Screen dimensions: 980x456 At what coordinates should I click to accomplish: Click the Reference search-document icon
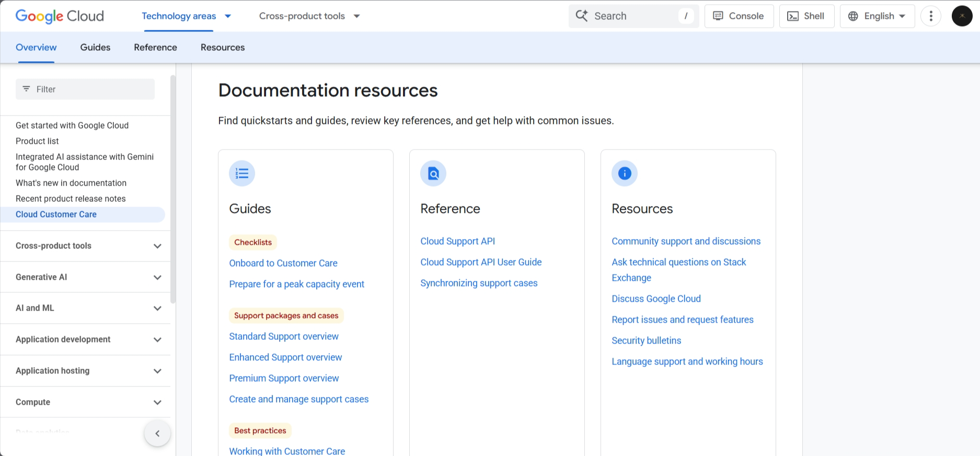tap(433, 174)
